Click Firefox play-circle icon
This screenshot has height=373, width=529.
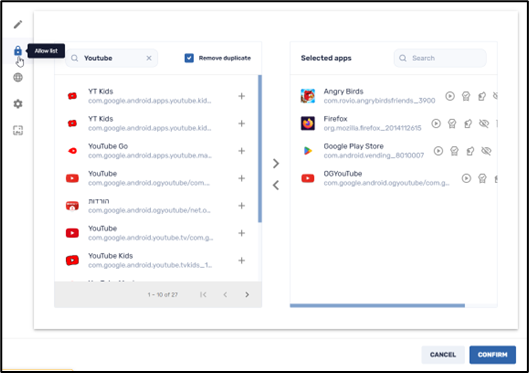[436, 123]
